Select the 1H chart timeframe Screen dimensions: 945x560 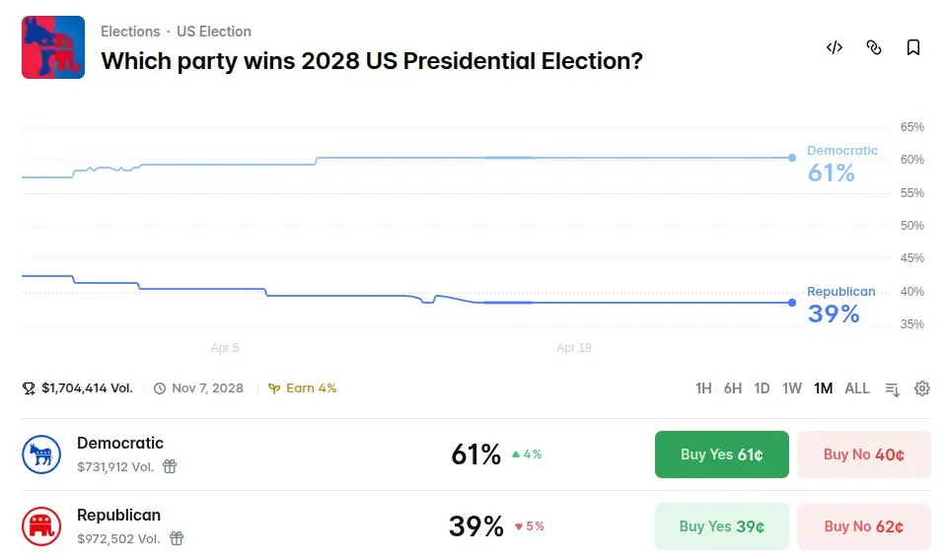click(x=703, y=388)
